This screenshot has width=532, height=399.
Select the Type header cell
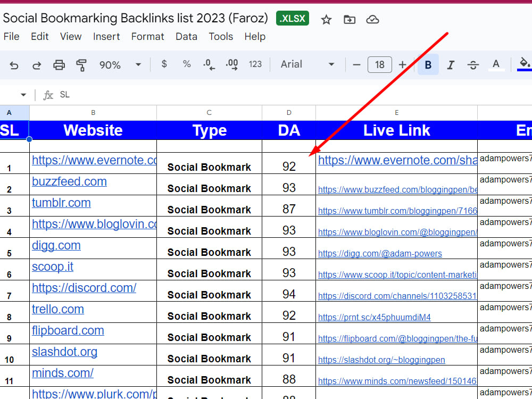(x=209, y=130)
